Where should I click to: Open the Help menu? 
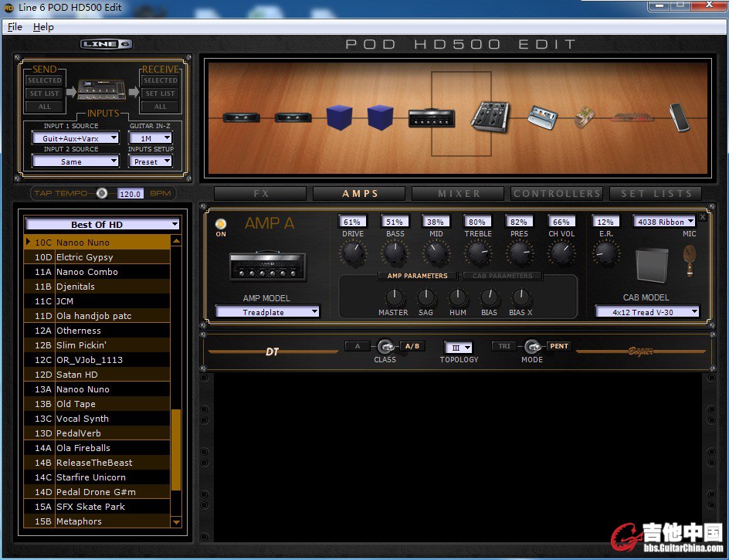pos(43,27)
